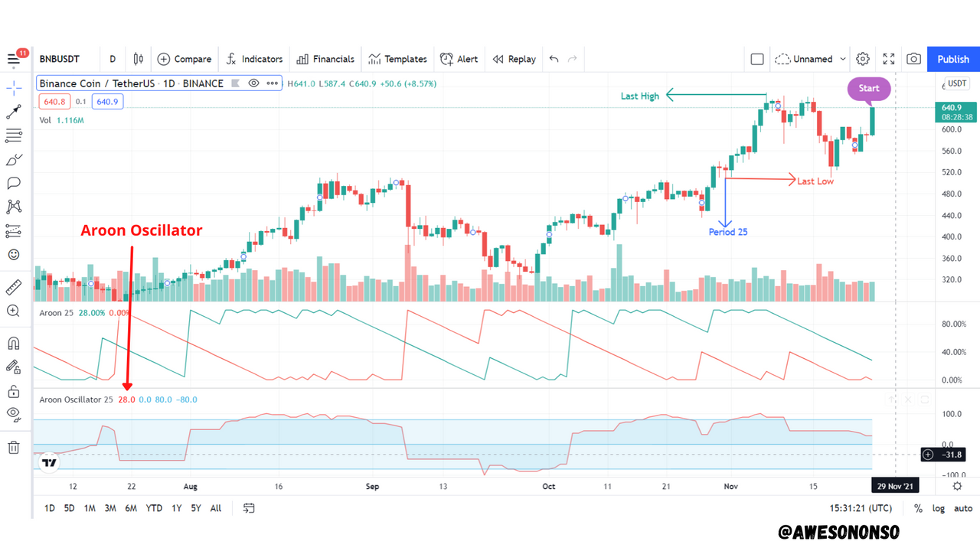Toggle log scale mode
This screenshot has width=980, height=551.
939,509
